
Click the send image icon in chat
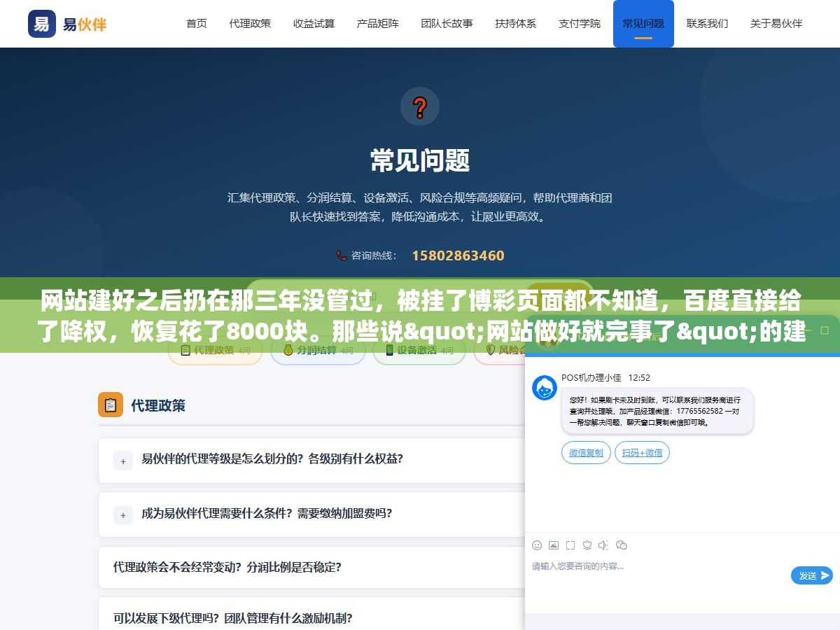coord(554,545)
